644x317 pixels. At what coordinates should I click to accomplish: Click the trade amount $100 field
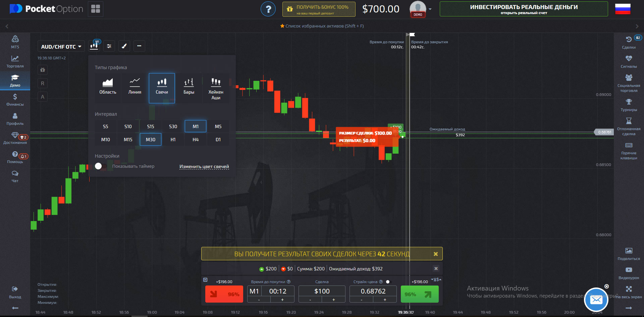[322, 291]
